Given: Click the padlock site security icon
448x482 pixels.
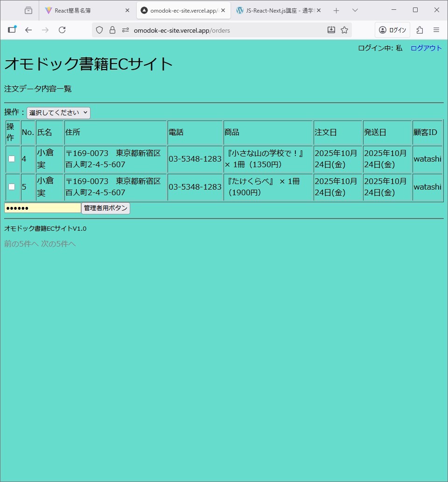Looking at the screenshot, I should tap(112, 30).
